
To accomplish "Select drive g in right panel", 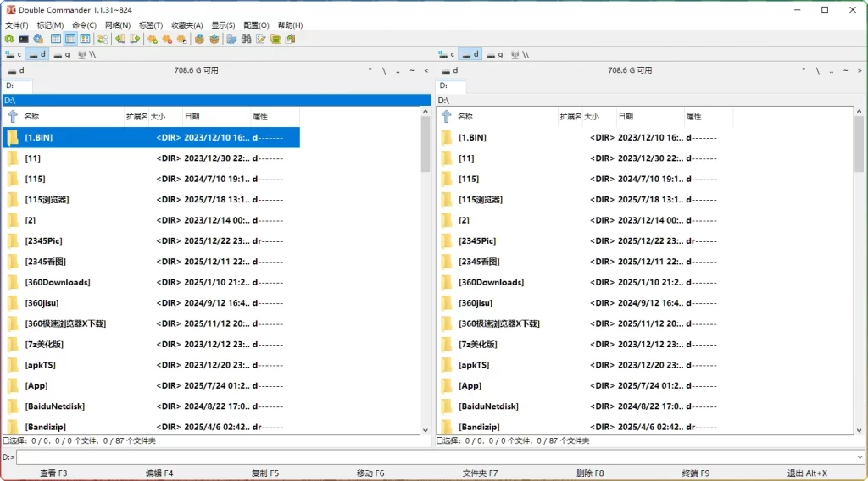I will (x=495, y=54).
